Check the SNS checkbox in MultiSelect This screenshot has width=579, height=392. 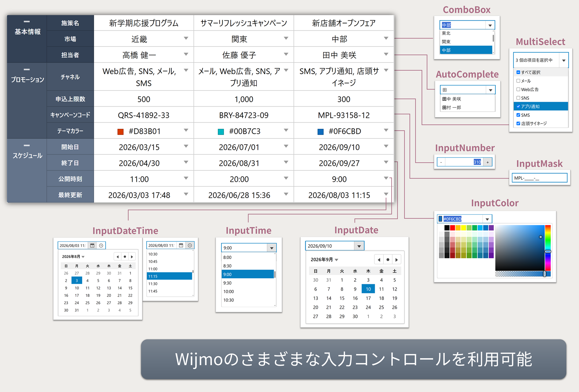518,98
